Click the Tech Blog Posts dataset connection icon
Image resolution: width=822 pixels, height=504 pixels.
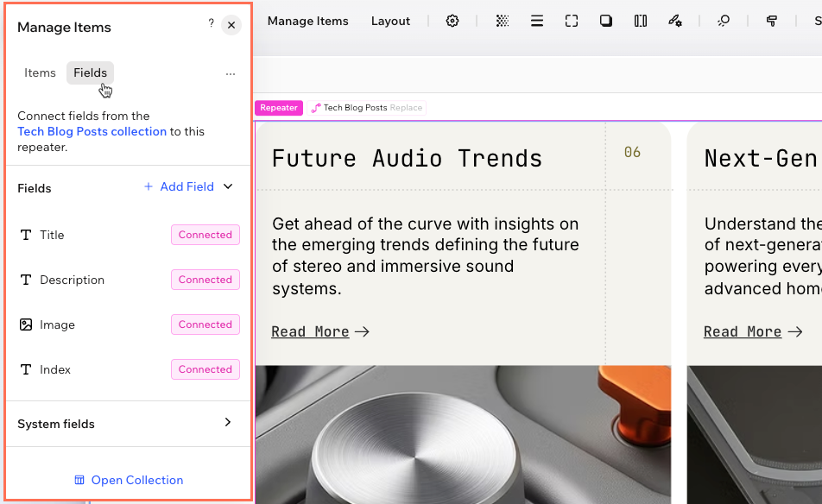pos(316,108)
